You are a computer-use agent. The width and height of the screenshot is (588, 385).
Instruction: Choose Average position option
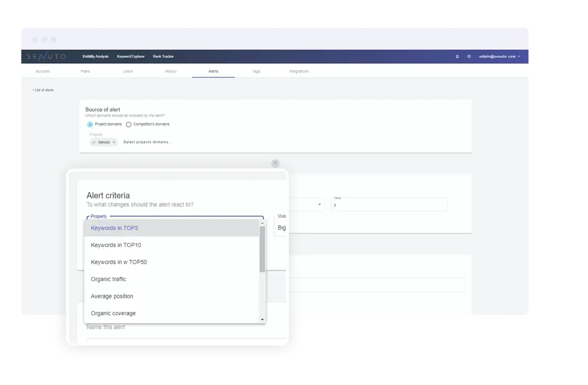click(172, 296)
